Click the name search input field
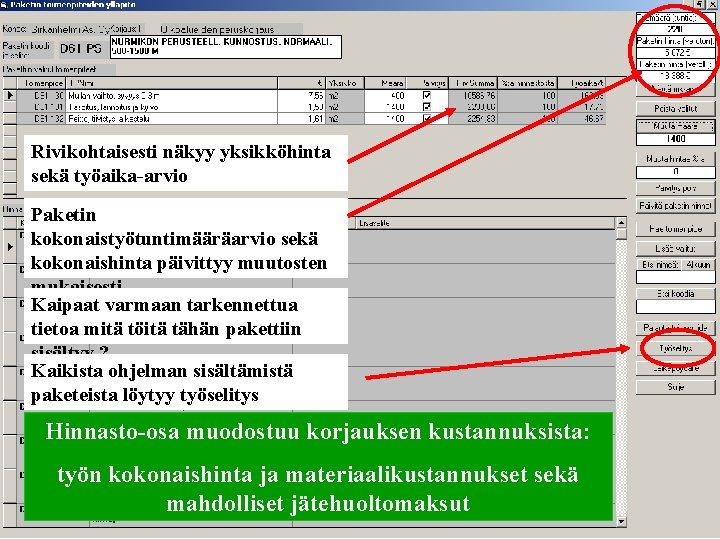This screenshot has width=720, height=540. click(x=675, y=277)
